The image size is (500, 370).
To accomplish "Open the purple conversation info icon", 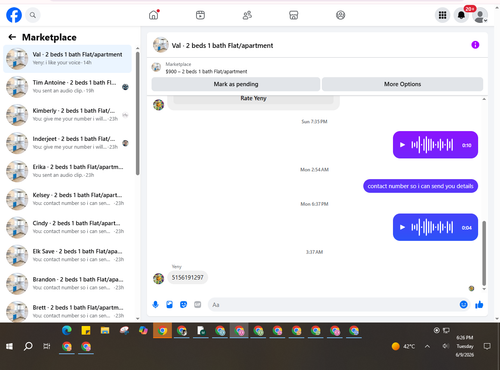I will click(475, 45).
